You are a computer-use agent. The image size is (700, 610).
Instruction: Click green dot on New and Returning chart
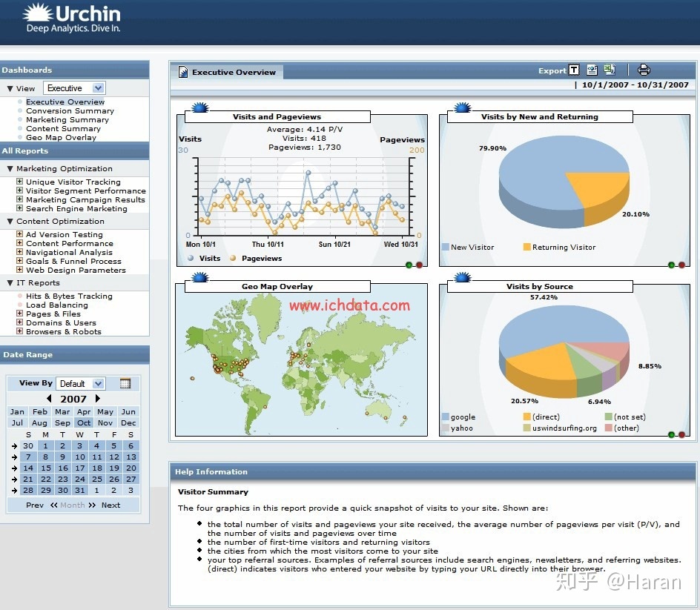coord(671,265)
